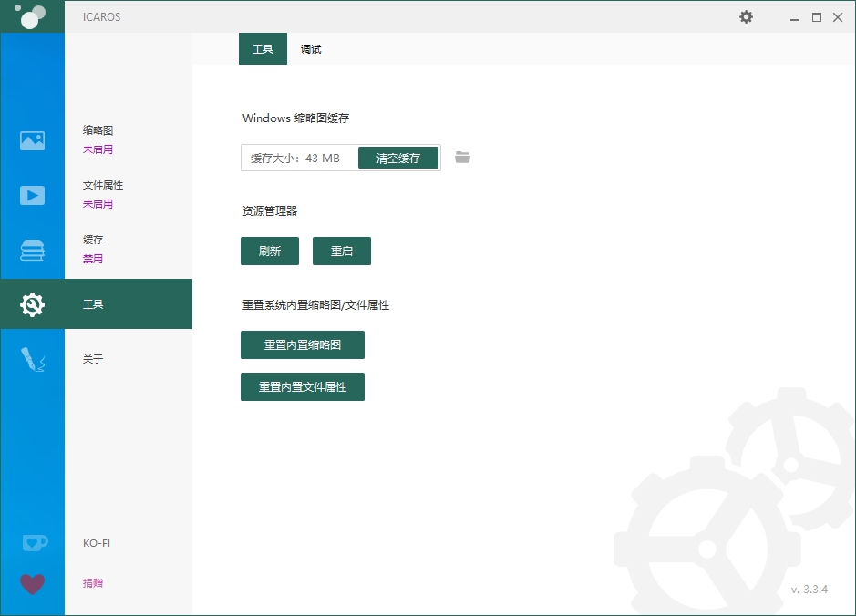Click the 重启 button to restart Explorer

click(x=341, y=251)
